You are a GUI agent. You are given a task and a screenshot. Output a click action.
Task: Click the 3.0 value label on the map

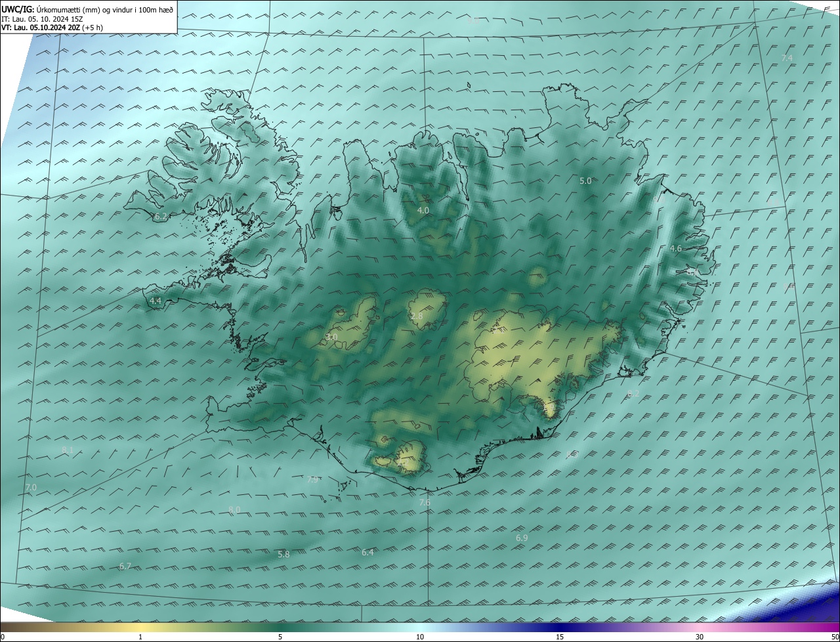tap(331, 337)
